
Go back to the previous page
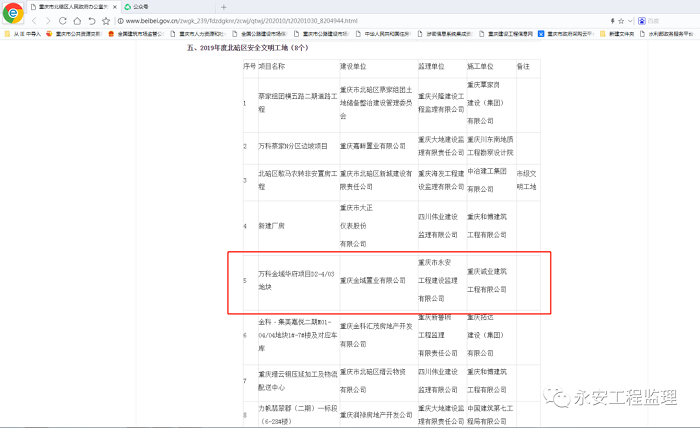[34, 21]
